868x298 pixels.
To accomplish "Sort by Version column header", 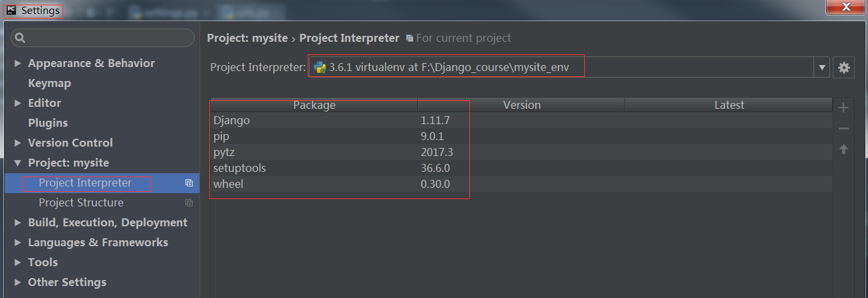I will click(522, 105).
